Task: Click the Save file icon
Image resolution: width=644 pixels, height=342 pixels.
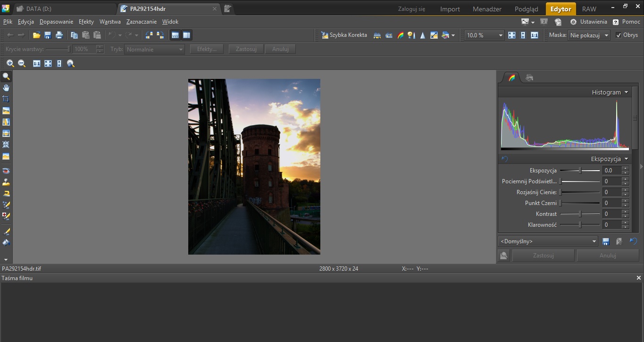Action: click(48, 35)
